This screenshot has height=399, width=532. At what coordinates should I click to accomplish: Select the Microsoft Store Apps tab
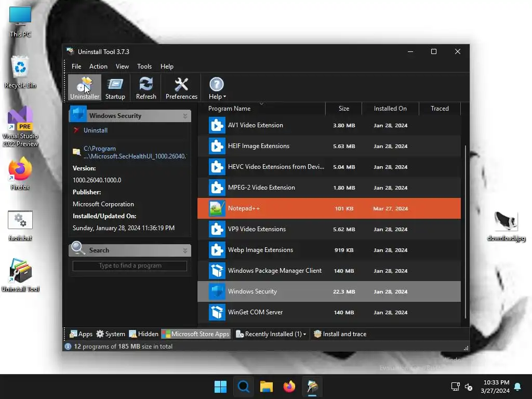(x=196, y=334)
